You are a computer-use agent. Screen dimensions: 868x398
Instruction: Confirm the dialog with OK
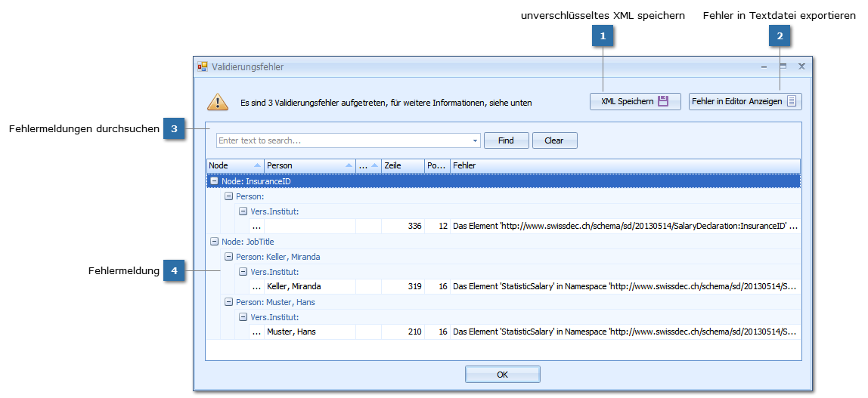click(502, 375)
